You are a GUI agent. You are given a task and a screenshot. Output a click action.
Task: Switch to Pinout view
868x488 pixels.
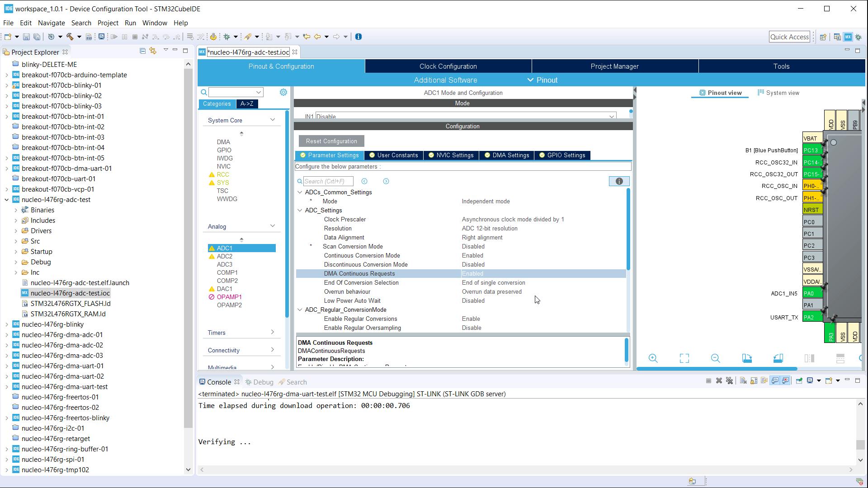pos(720,93)
